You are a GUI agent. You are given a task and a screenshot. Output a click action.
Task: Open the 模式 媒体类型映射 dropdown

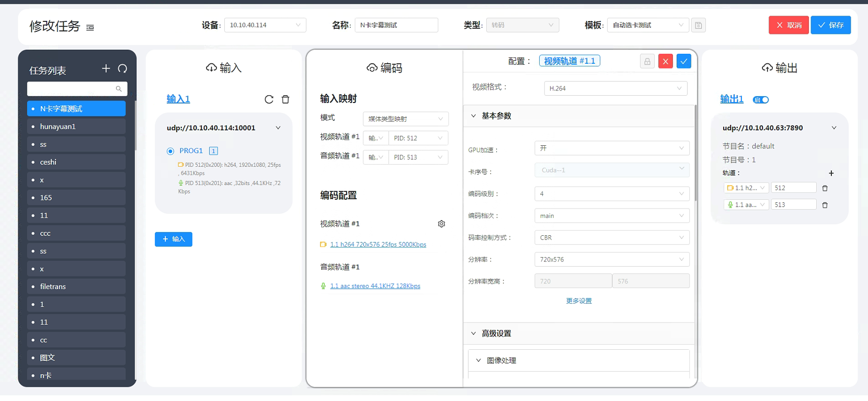pyautogui.click(x=406, y=119)
